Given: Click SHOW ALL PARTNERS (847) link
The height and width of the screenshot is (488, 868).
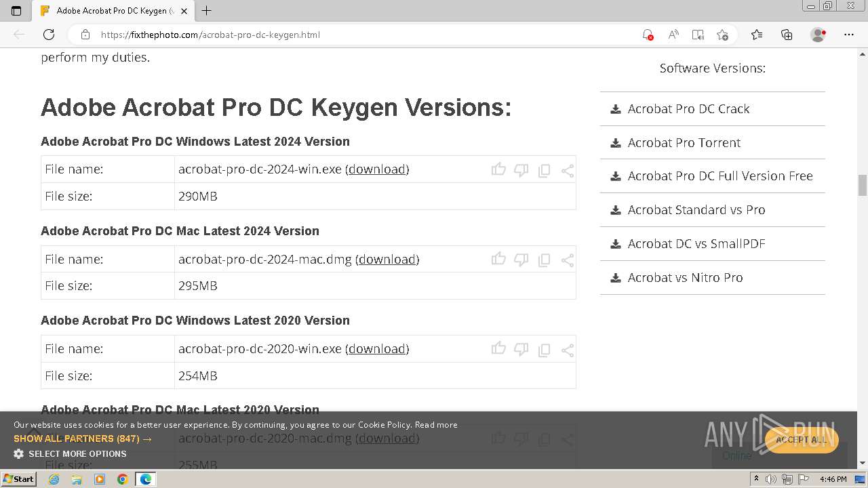Looking at the screenshot, I should click(83, 439).
